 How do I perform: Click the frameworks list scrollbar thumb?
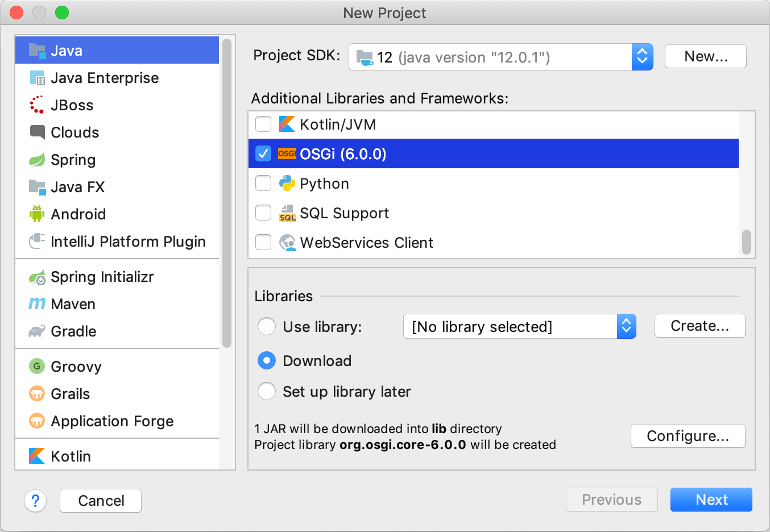747,242
